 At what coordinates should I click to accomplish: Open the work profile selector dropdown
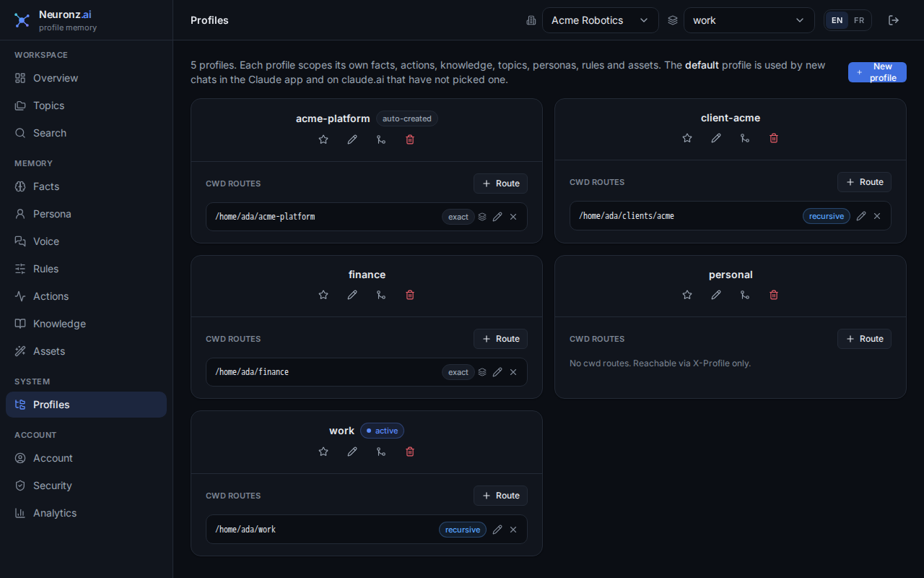(x=749, y=20)
